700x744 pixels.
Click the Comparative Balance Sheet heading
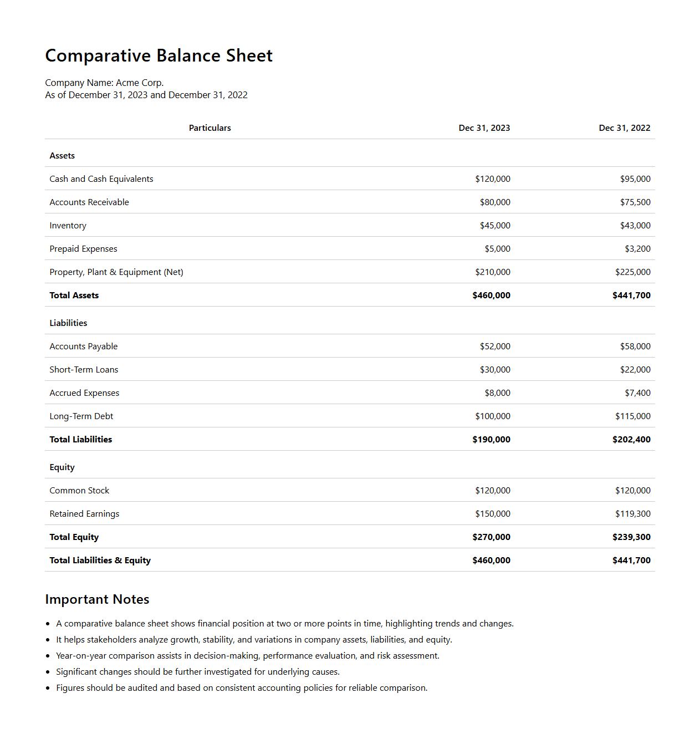click(x=159, y=56)
